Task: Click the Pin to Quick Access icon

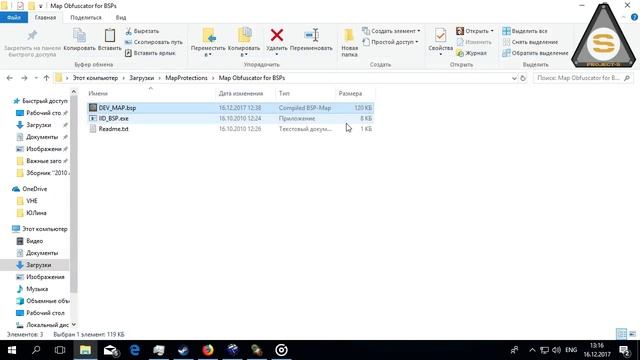Action: [x=32, y=35]
